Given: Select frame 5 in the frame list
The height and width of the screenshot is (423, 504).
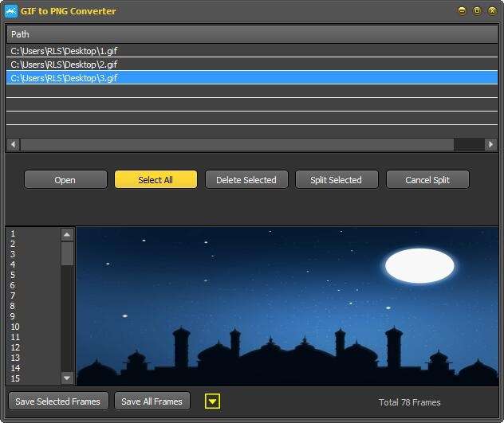Looking at the screenshot, I should (x=33, y=275).
